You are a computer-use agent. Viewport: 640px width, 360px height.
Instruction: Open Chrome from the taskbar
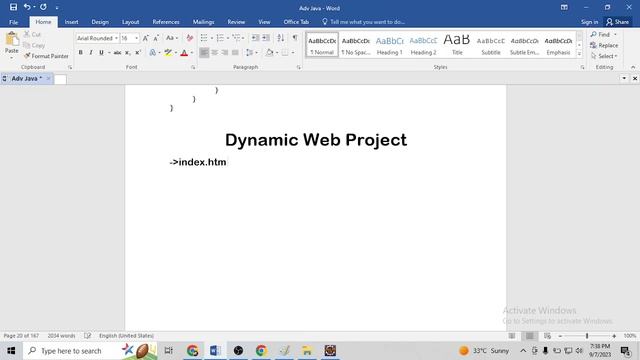coord(261,351)
